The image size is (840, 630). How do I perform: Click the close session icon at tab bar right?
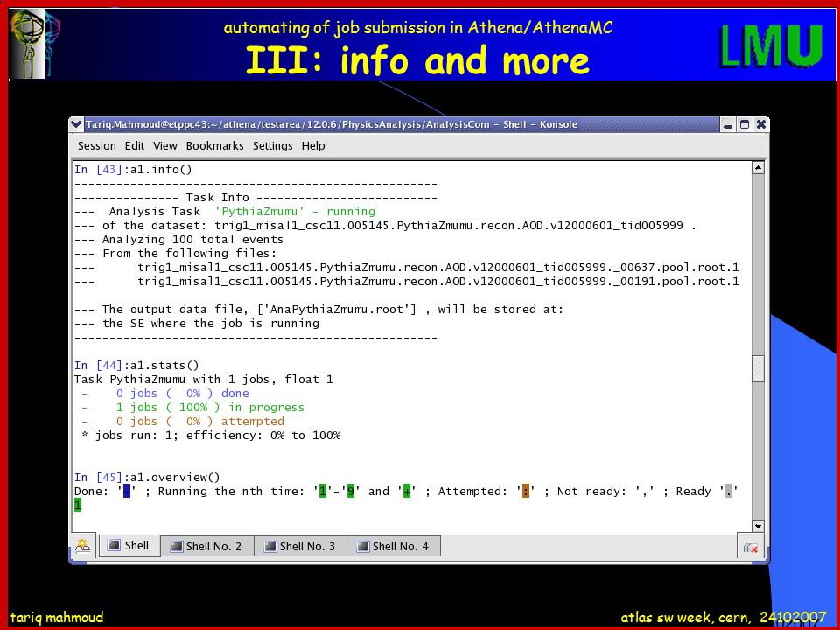click(751, 548)
